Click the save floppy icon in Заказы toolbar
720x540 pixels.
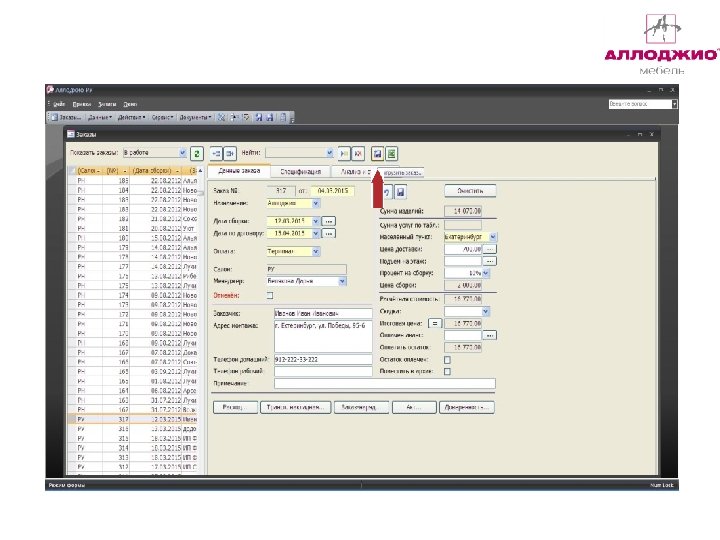tap(377, 153)
